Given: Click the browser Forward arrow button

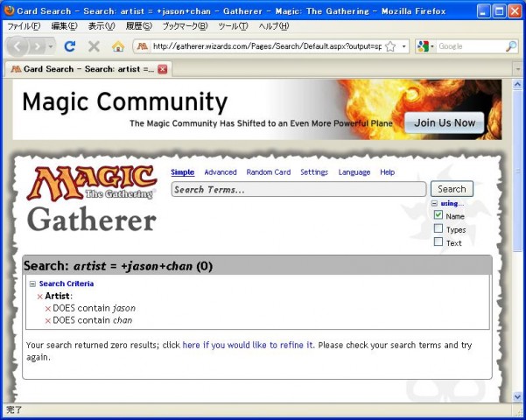Looking at the screenshot, I should pos(38,46).
